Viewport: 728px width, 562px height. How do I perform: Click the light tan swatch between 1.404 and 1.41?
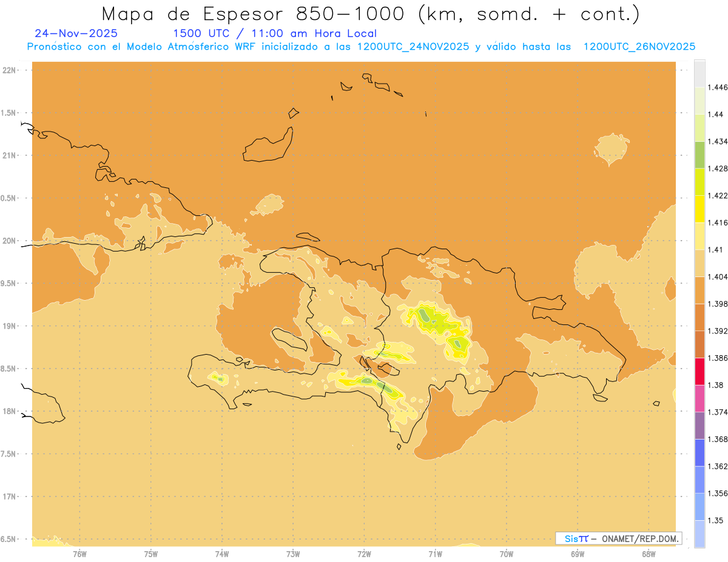coord(699,263)
